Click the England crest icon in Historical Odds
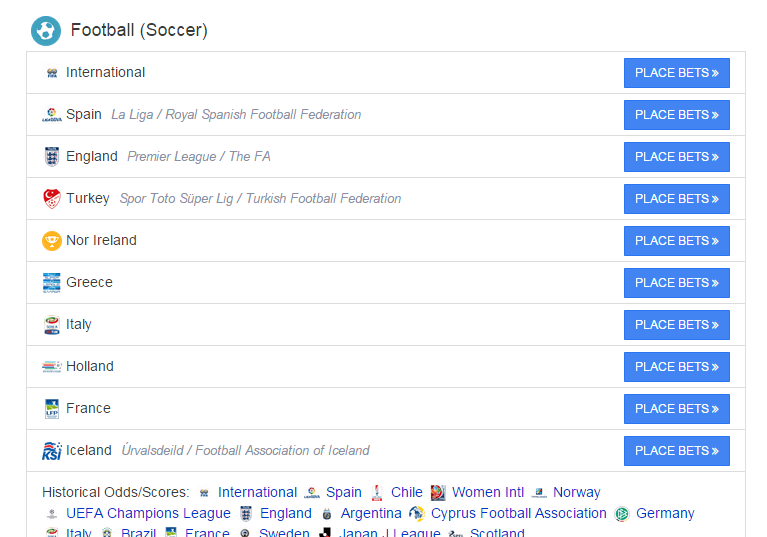Image resolution: width=767 pixels, height=537 pixels. (246, 514)
